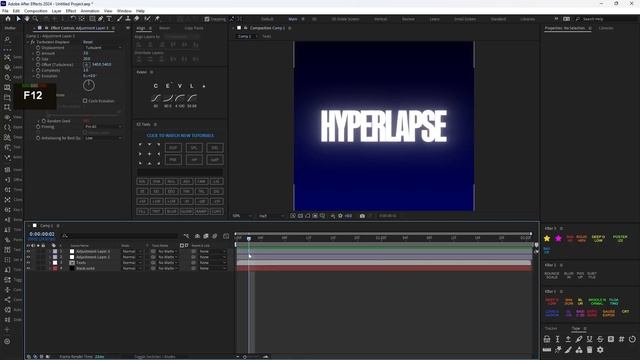640x360 pixels.
Task: Open the Animation menu
Action: coord(90,11)
